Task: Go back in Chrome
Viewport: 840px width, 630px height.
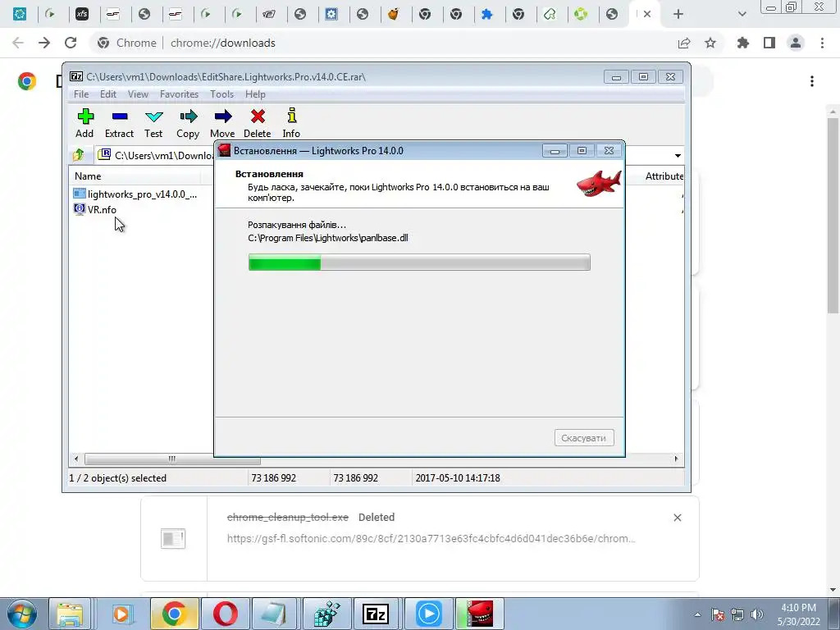Action: [18, 43]
